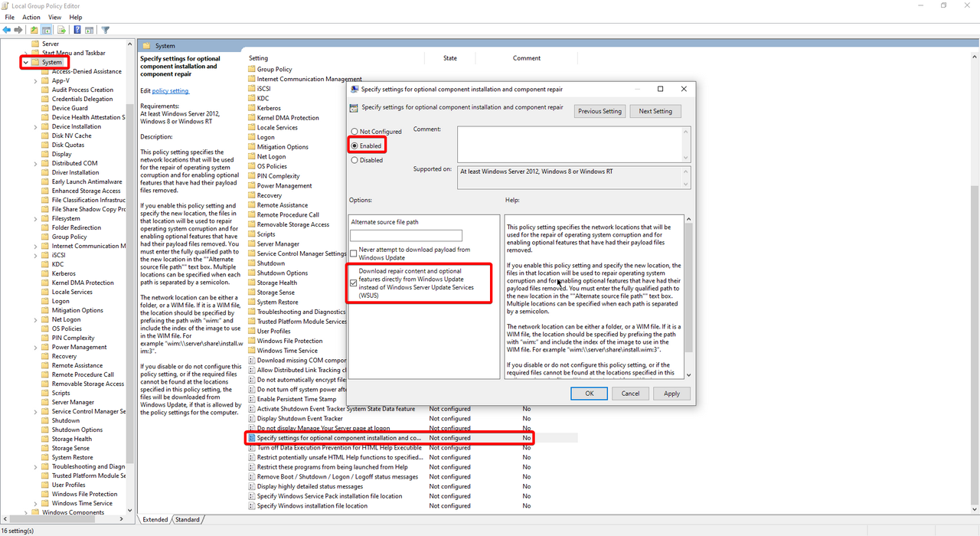Click the Filter funnel toolbar icon
980x536 pixels.
point(106,30)
